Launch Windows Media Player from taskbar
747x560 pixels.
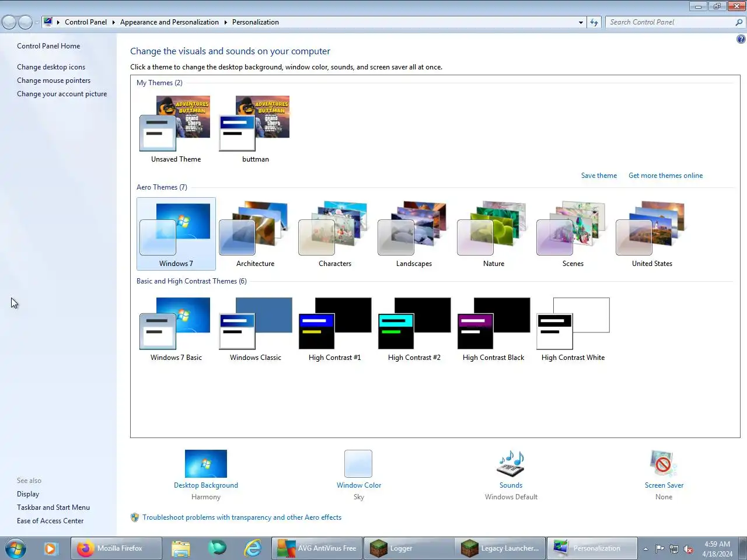50,548
